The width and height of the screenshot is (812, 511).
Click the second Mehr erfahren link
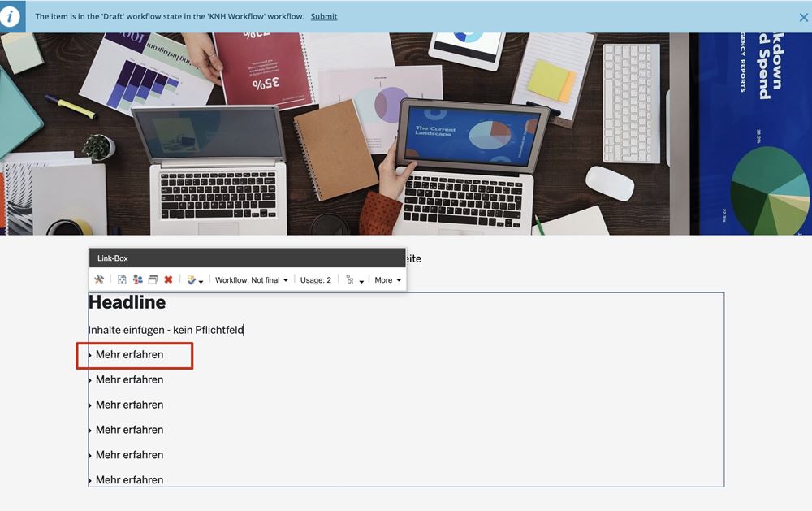coord(129,379)
